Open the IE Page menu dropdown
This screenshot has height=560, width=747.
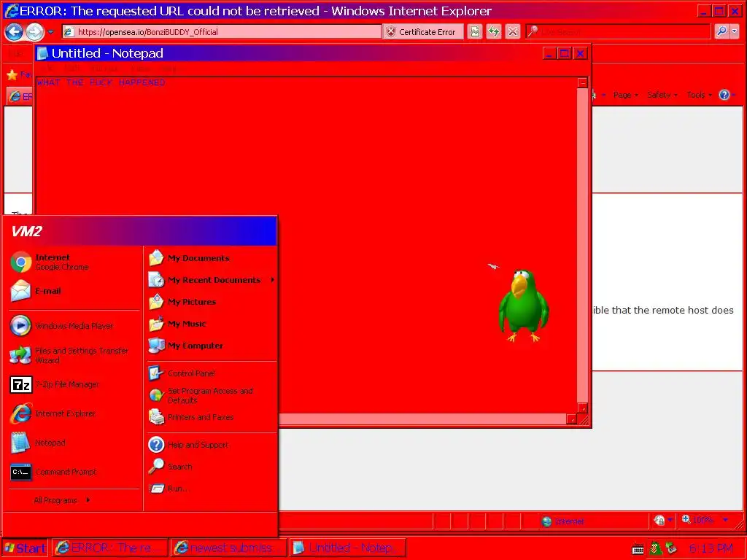625,96
